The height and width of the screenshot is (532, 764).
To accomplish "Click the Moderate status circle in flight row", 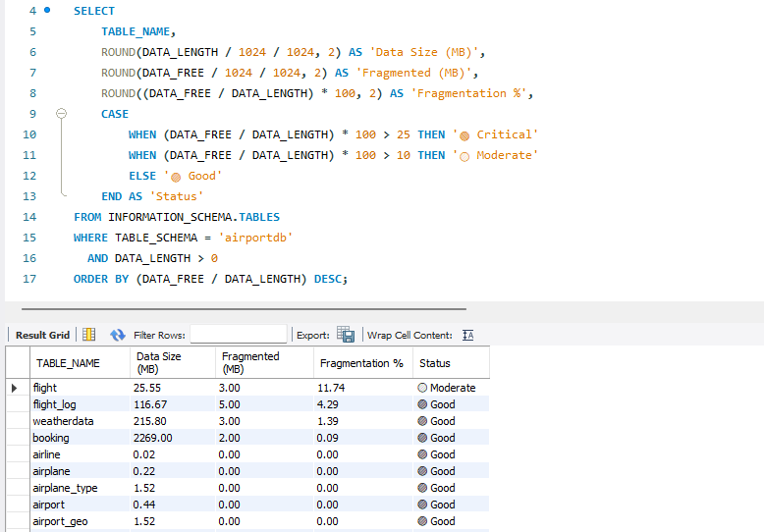I will point(422,388).
